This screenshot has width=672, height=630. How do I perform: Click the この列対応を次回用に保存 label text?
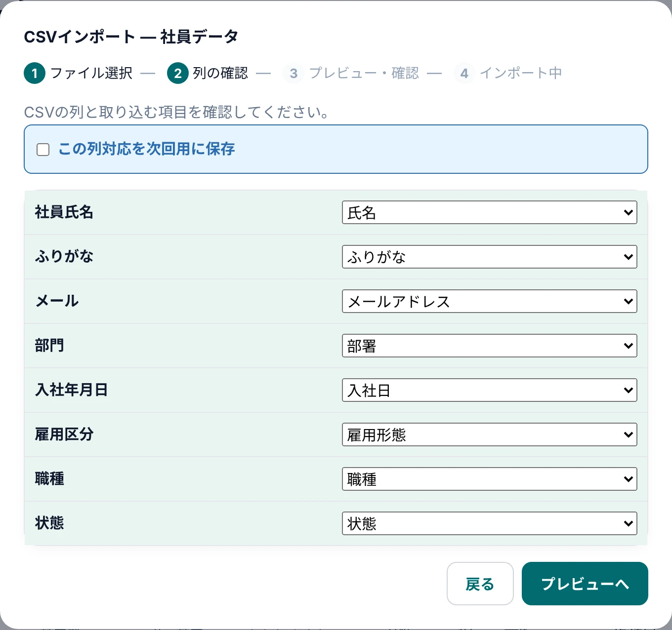146,149
